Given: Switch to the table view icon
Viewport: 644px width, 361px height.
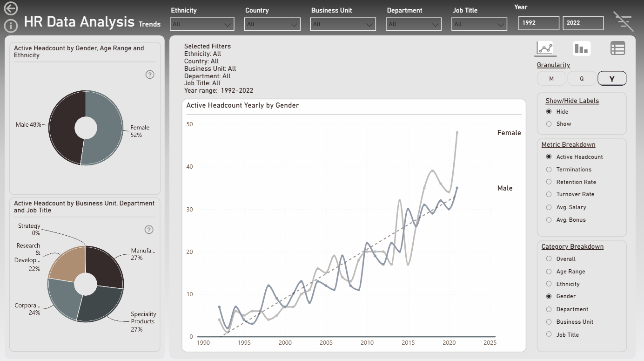Looking at the screenshot, I should pyautogui.click(x=618, y=48).
